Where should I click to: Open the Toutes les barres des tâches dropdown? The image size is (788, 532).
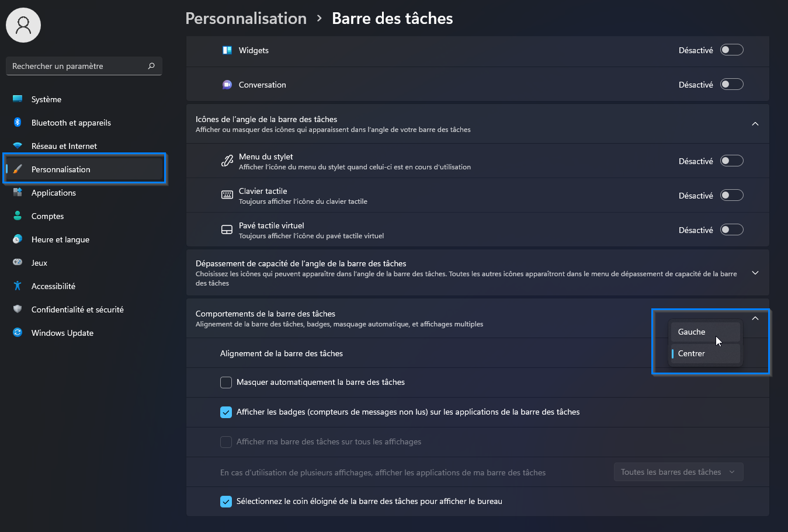click(x=678, y=472)
